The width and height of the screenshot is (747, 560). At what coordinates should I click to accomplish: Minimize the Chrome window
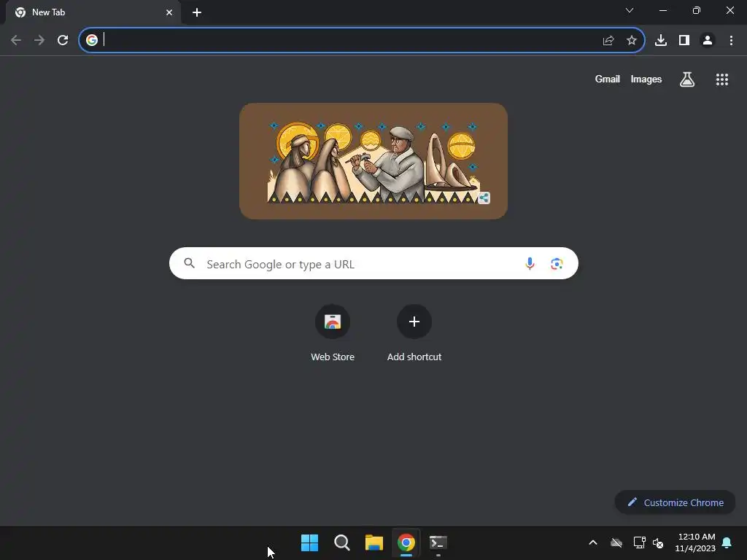point(663,10)
